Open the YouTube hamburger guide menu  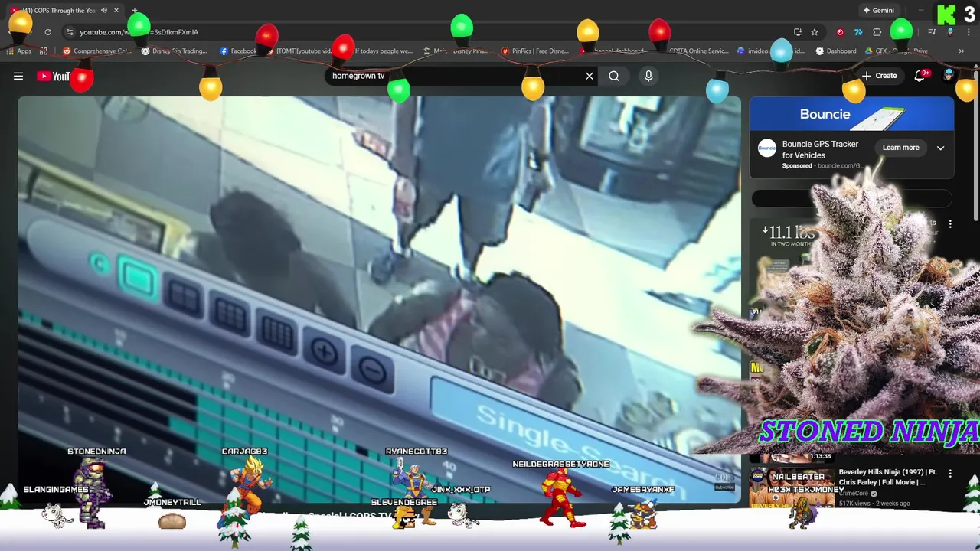pos(18,76)
